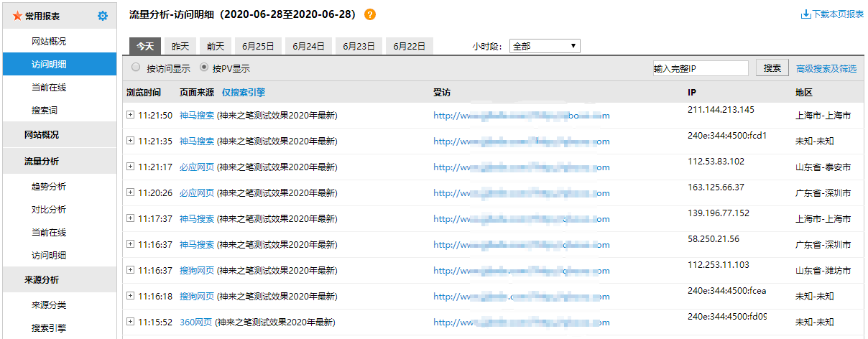Screen dimensions: 868x339
Task: Switch to the 6月25日 tab
Action: [x=258, y=46]
